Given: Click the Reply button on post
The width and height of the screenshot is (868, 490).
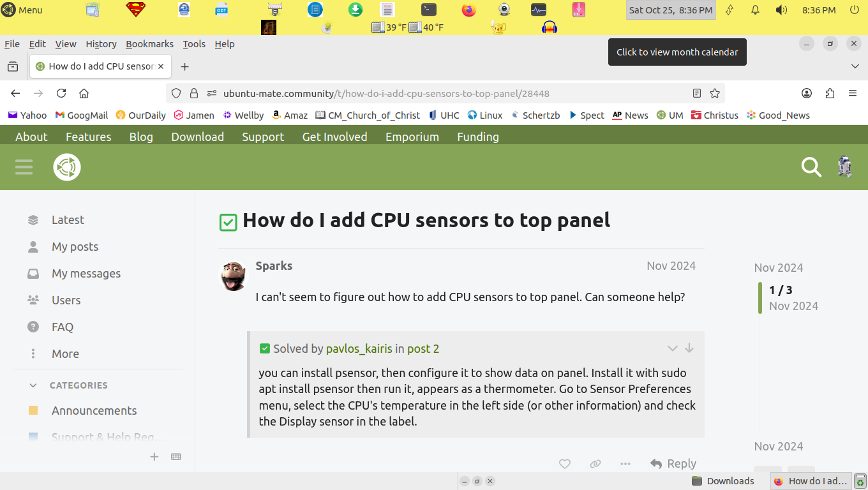Looking at the screenshot, I should (x=673, y=464).
